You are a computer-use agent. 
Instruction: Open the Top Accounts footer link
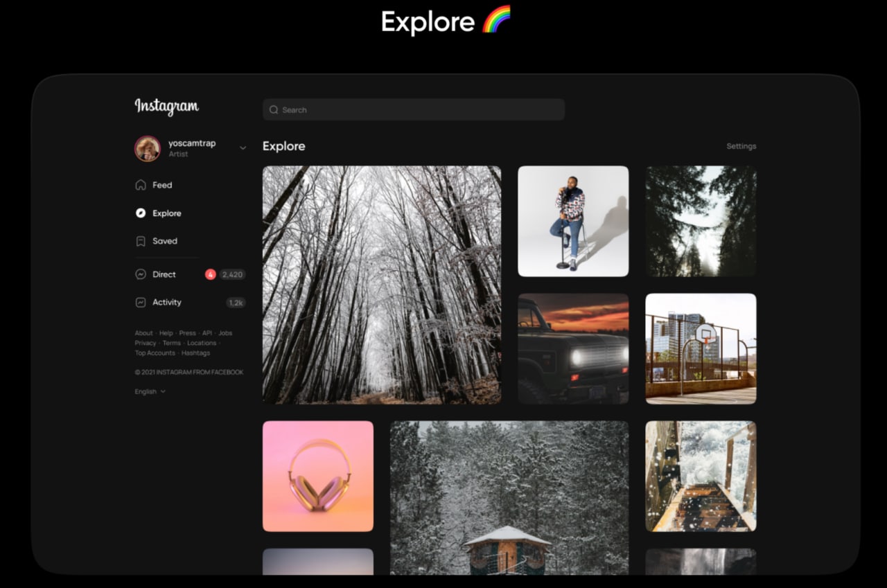tap(155, 353)
